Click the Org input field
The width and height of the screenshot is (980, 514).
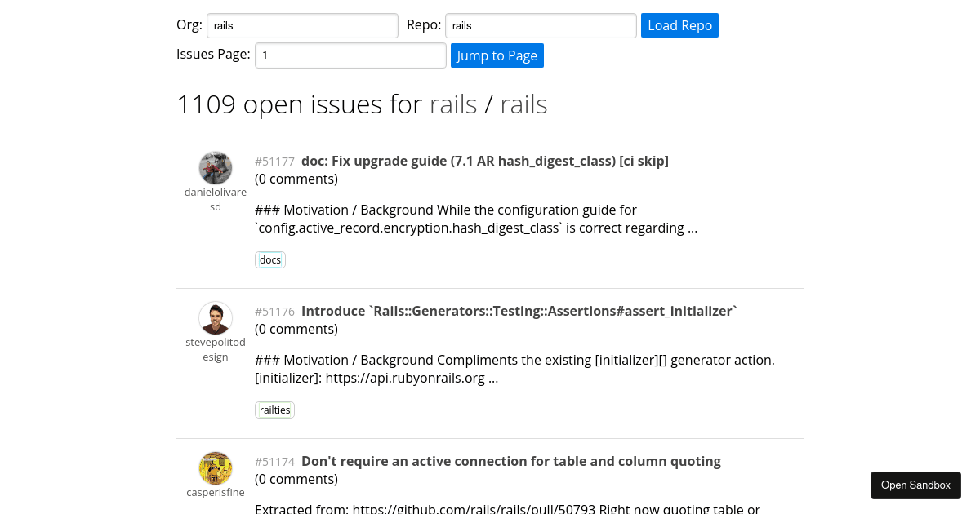coord(302,25)
